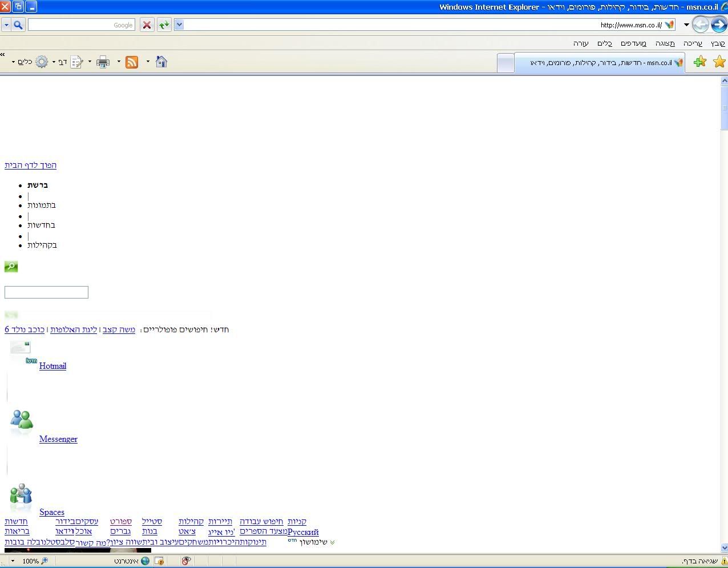
Task: Expand the address bar URL dropdown
Action: 179,25
